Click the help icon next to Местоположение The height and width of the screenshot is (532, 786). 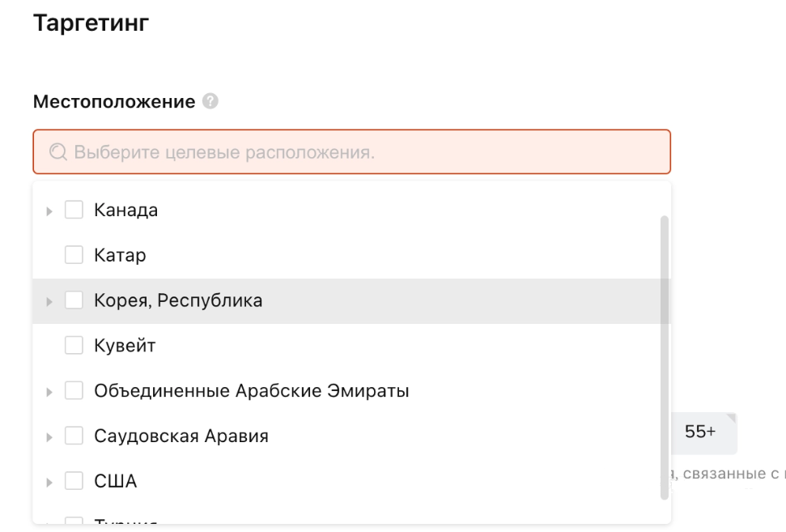pos(210,101)
